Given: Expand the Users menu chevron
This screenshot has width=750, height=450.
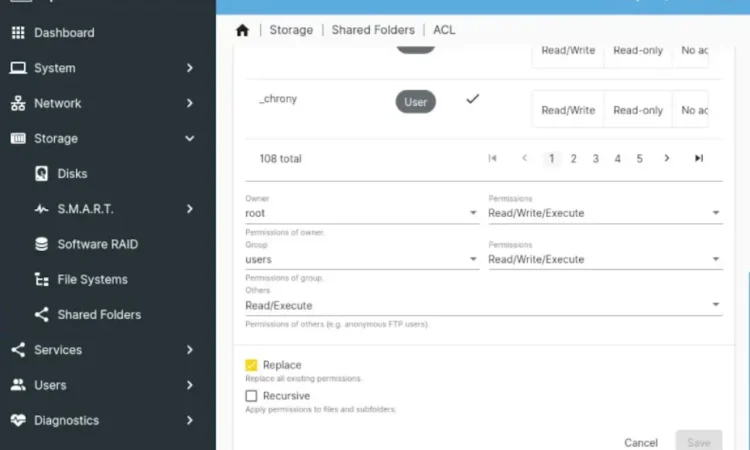Looking at the screenshot, I should click(190, 385).
